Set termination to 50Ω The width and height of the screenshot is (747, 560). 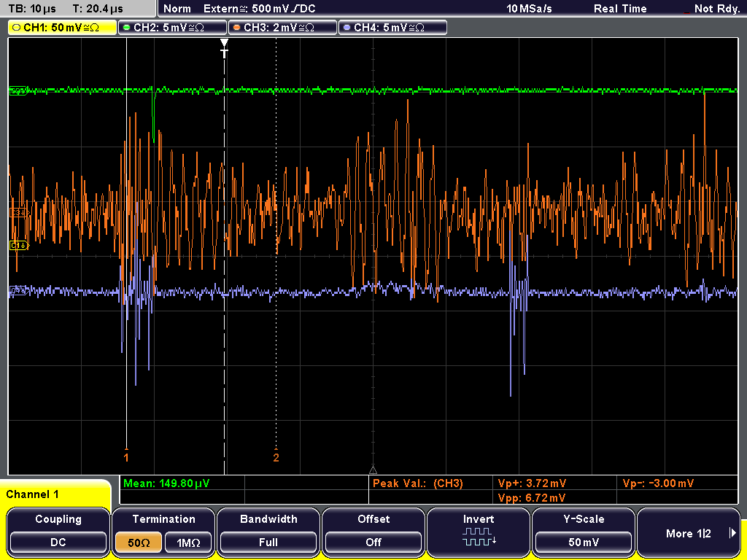(139, 542)
